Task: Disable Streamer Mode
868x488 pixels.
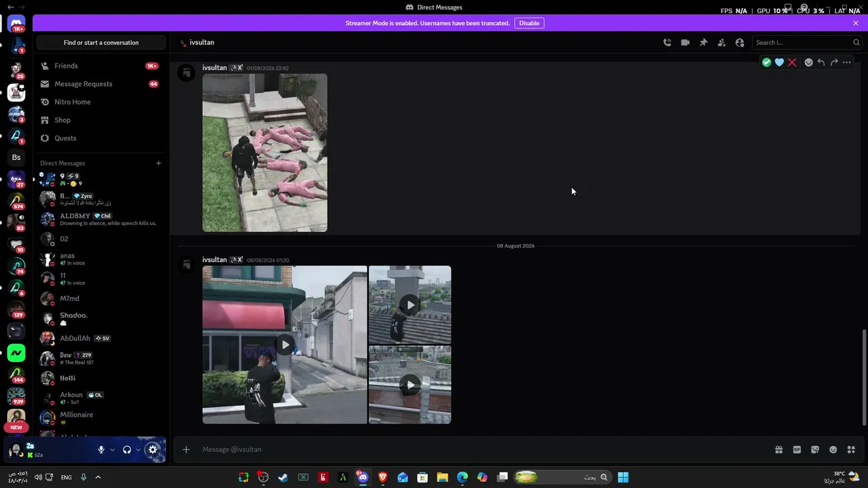Action: (x=529, y=23)
